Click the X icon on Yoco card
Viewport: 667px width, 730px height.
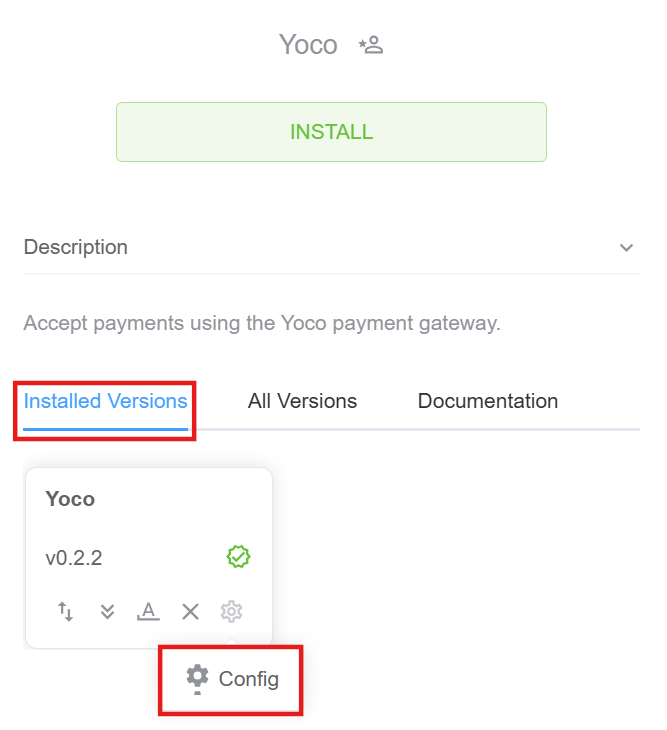190,611
